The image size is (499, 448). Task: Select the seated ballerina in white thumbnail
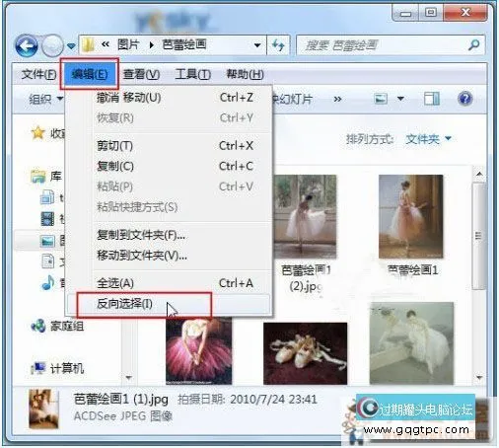point(411,343)
